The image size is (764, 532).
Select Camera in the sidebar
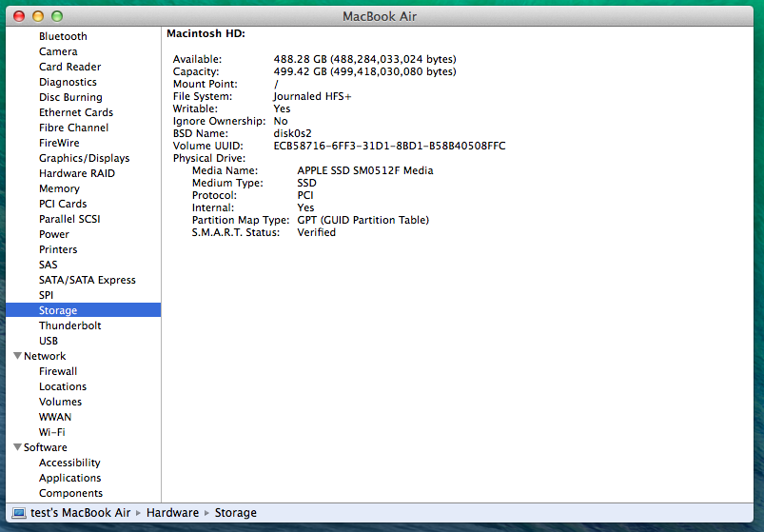(58, 51)
